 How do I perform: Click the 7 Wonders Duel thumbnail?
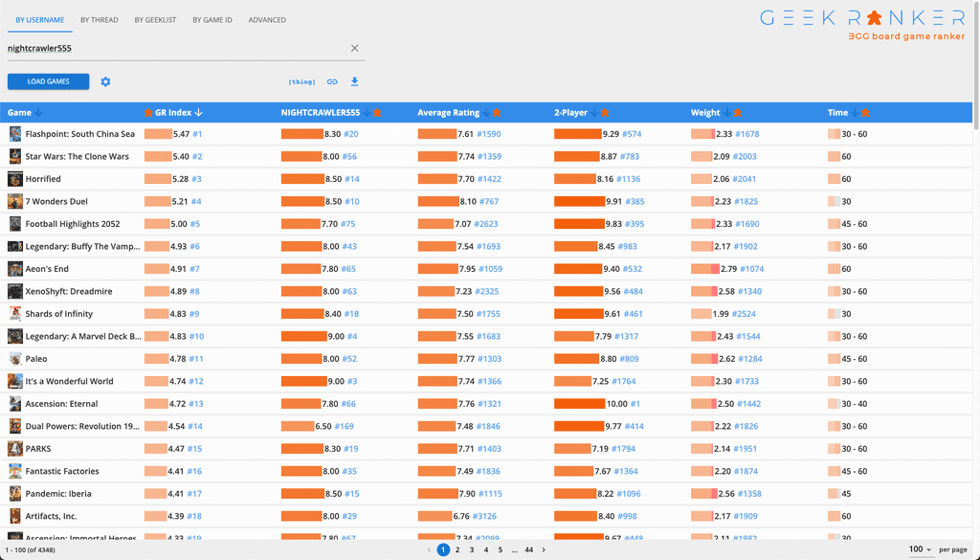[15, 201]
